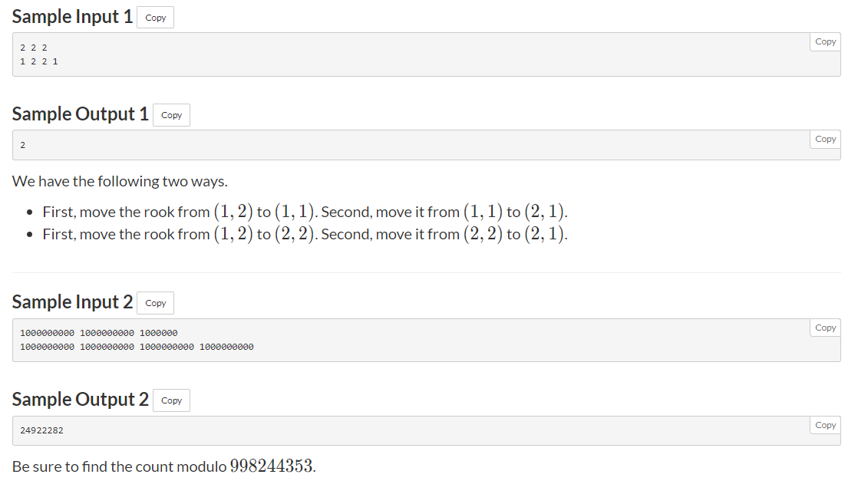The height and width of the screenshot is (504, 858).
Task: Click Copy button beside Sample Input 1 heading
Action: (155, 18)
